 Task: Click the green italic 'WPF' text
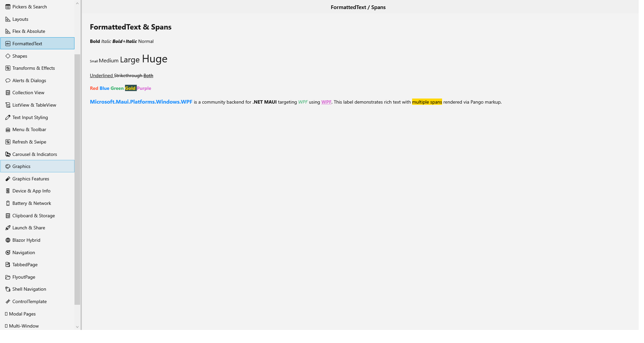(x=303, y=102)
